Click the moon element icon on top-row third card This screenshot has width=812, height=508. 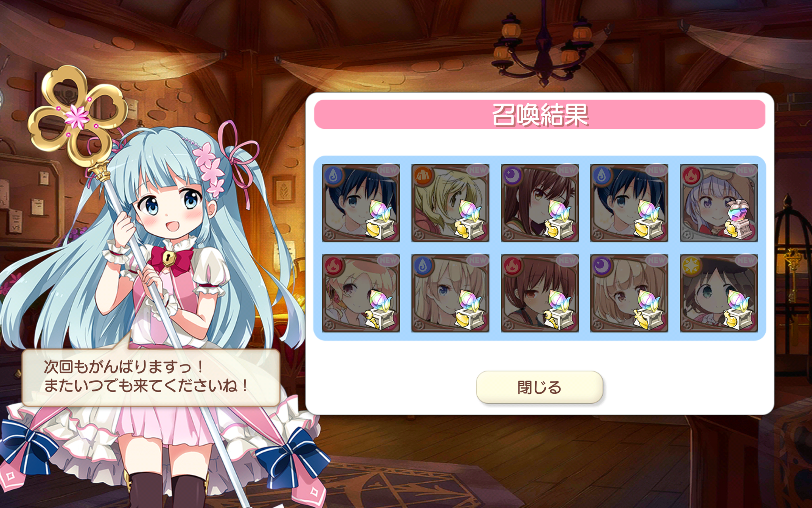tap(512, 176)
